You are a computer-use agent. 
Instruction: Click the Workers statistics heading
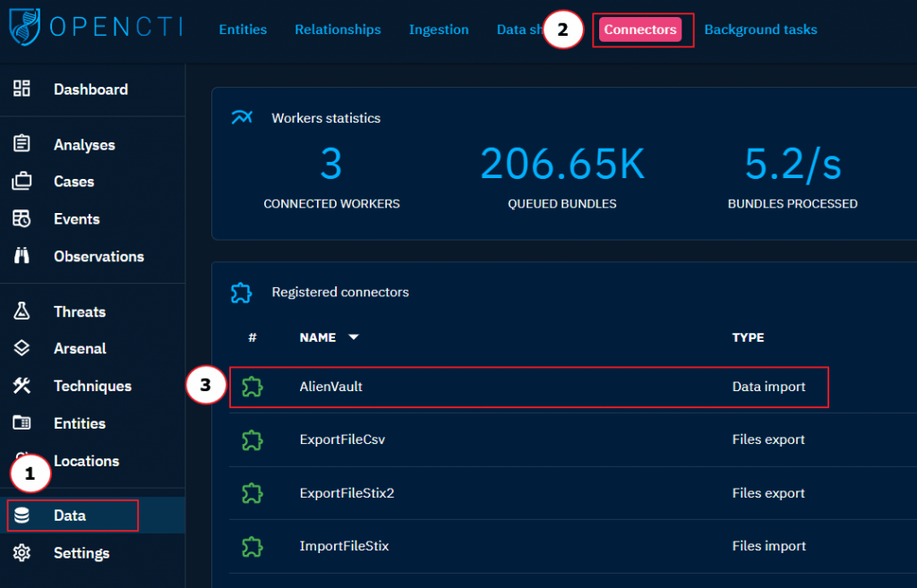pyautogui.click(x=326, y=118)
